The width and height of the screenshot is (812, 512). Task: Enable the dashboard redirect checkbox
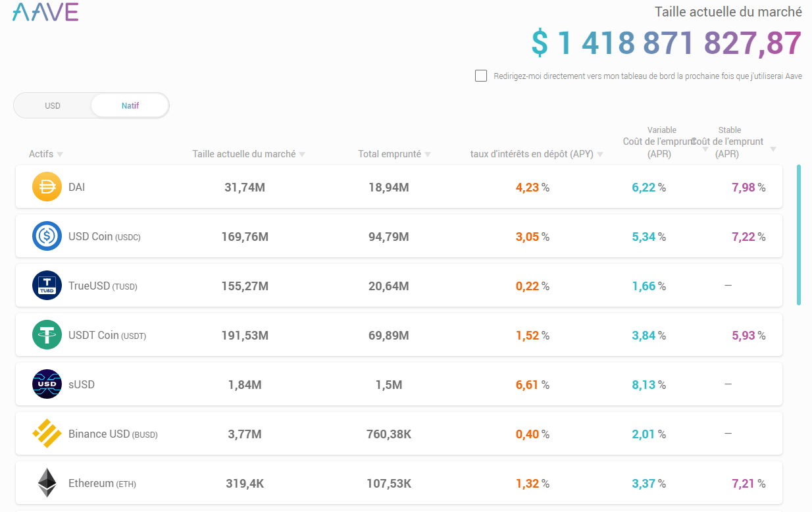[481, 76]
